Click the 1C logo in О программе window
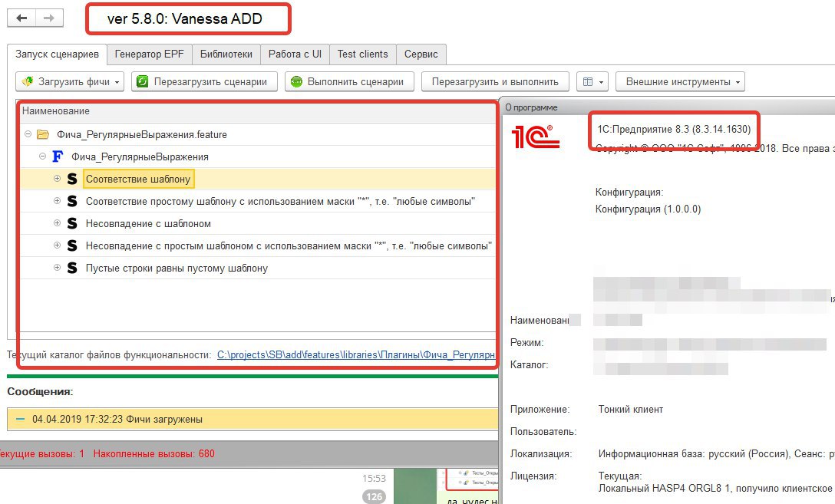Viewport: 835px width, 504px height. pos(535,137)
